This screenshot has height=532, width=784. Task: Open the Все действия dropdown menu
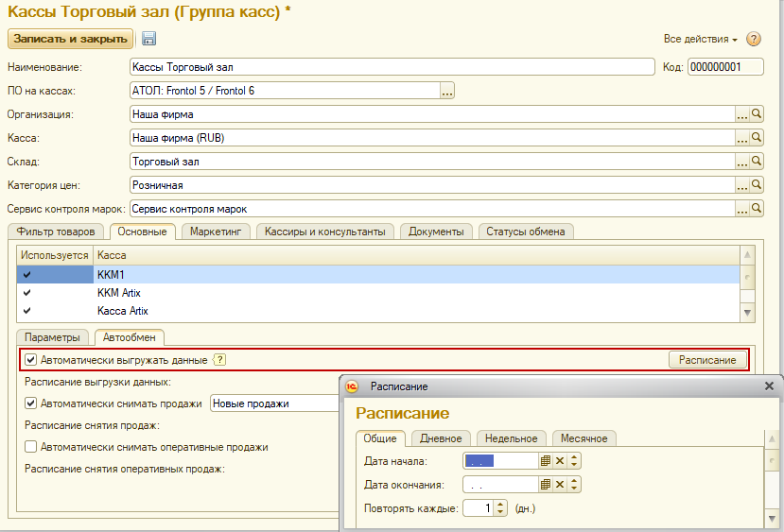(700, 39)
